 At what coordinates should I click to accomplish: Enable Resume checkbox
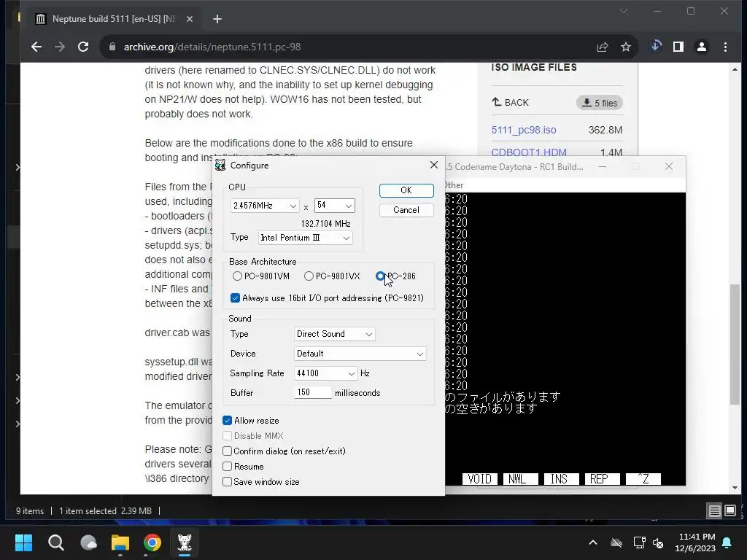[243, 467]
